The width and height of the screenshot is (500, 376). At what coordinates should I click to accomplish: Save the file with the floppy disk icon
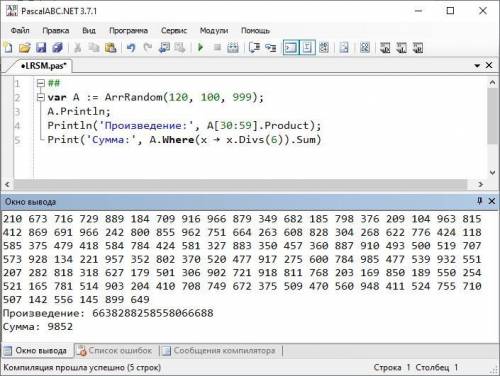coord(41,48)
